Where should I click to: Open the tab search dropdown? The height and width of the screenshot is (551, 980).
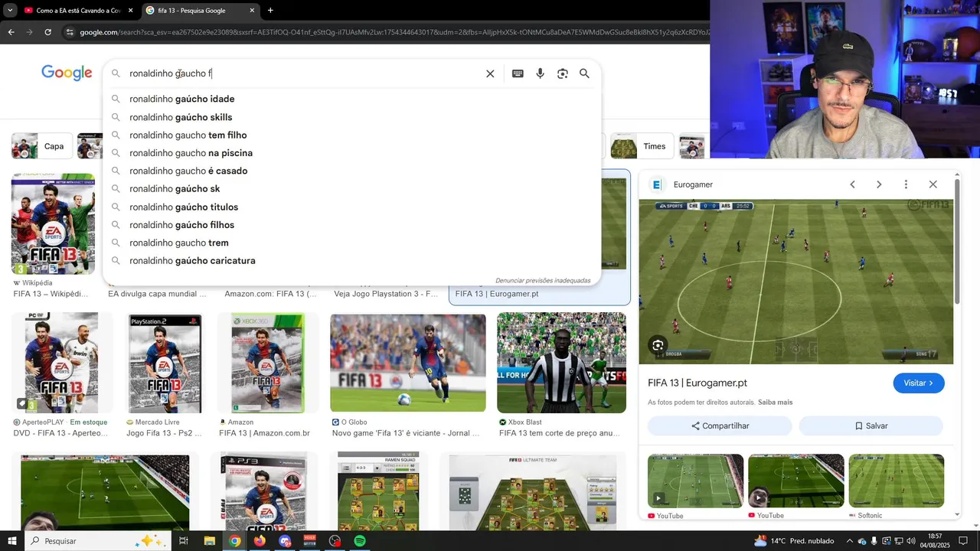[10, 11]
